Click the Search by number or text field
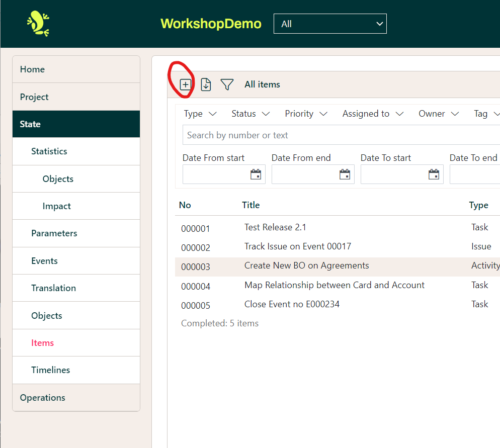500x448 pixels. coord(337,135)
